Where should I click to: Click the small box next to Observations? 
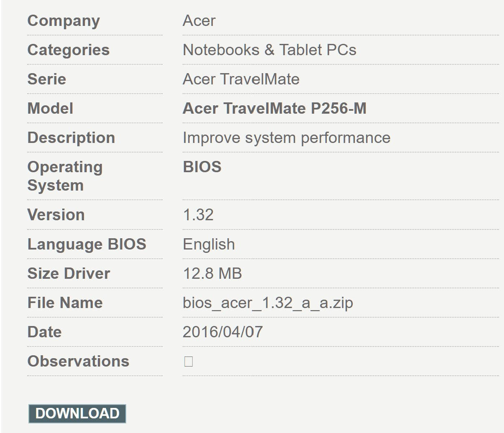[x=188, y=362]
